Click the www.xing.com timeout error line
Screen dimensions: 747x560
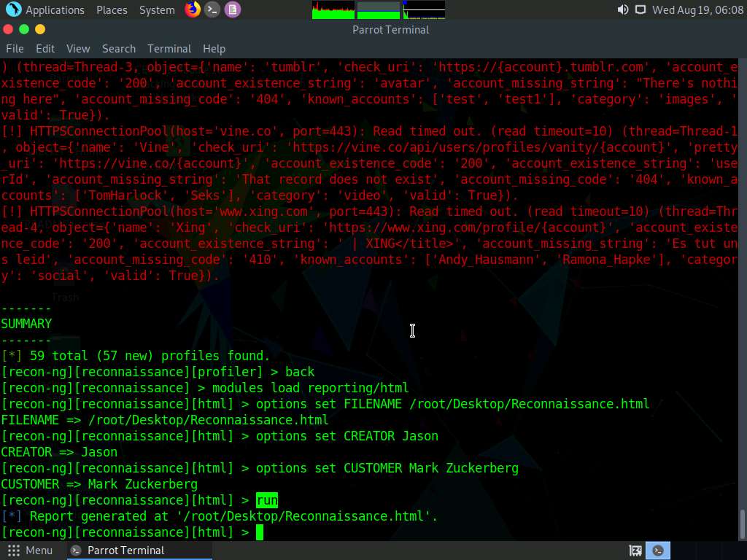(x=369, y=244)
